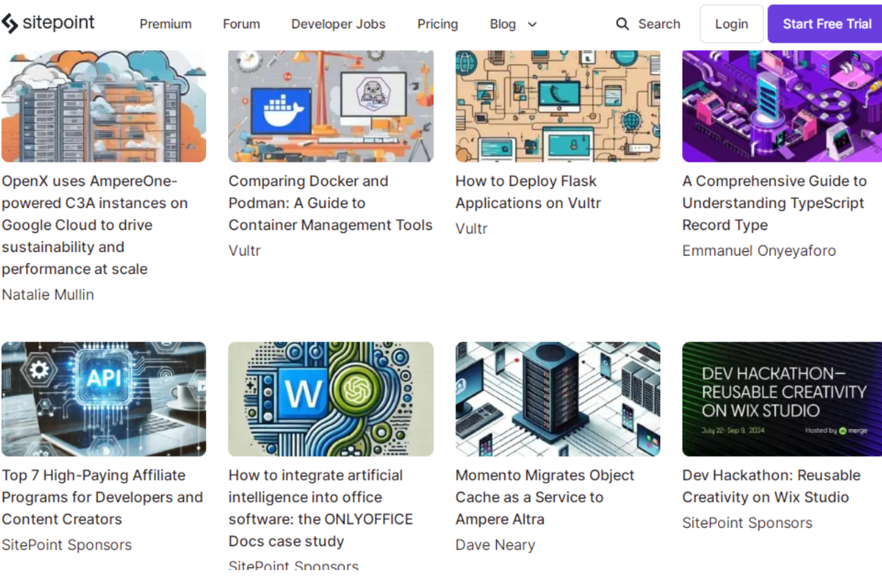882x588 pixels.
Task: Open the Premium menu item
Action: (x=165, y=24)
